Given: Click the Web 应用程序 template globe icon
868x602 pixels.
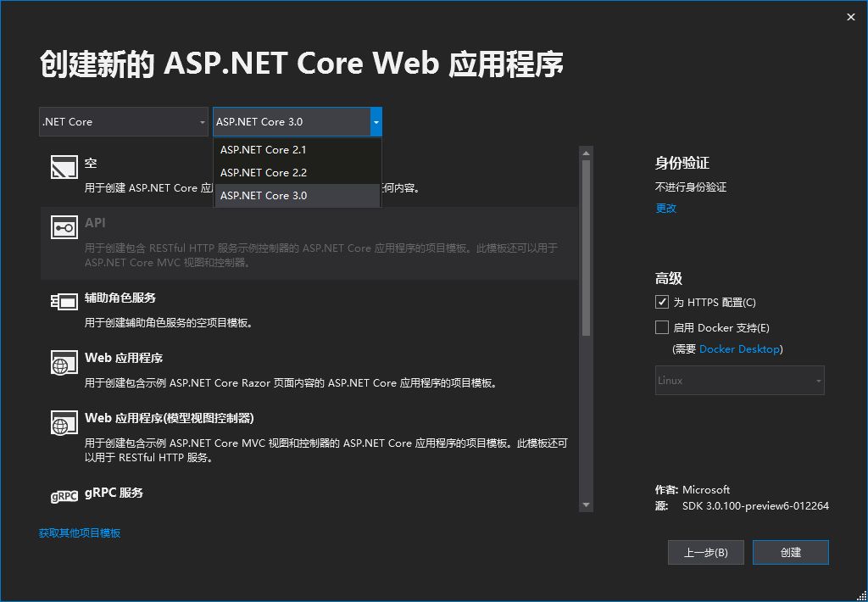Looking at the screenshot, I should point(64,361).
